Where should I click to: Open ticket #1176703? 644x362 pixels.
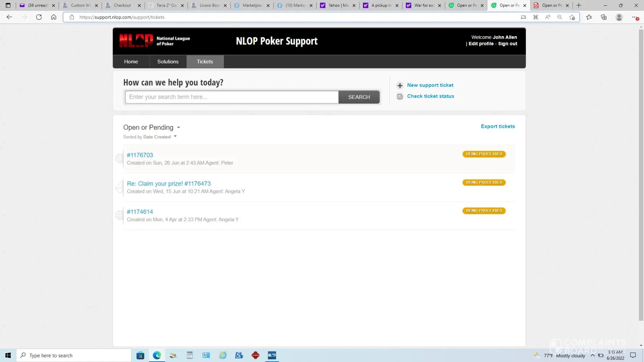tap(140, 155)
